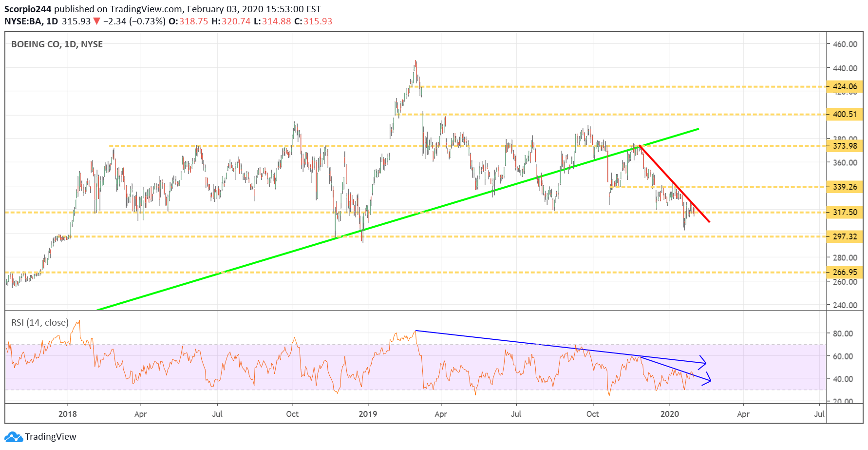
Task: Click the 2020 time axis label
Action: coord(669,414)
